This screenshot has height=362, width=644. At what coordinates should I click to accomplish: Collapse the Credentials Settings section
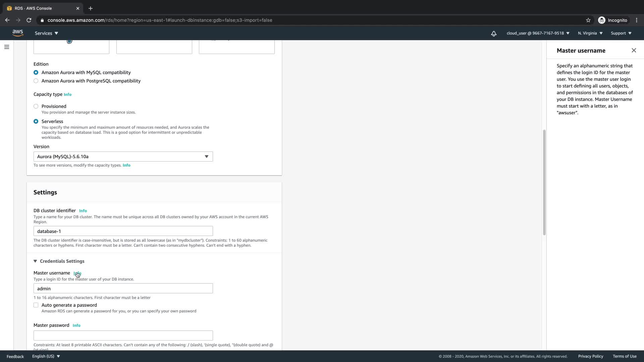(35, 261)
